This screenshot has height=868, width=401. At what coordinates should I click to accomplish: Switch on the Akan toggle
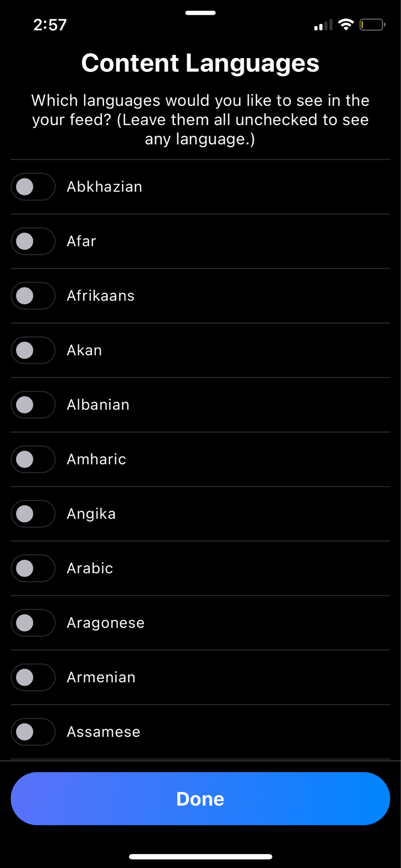pyautogui.click(x=33, y=350)
